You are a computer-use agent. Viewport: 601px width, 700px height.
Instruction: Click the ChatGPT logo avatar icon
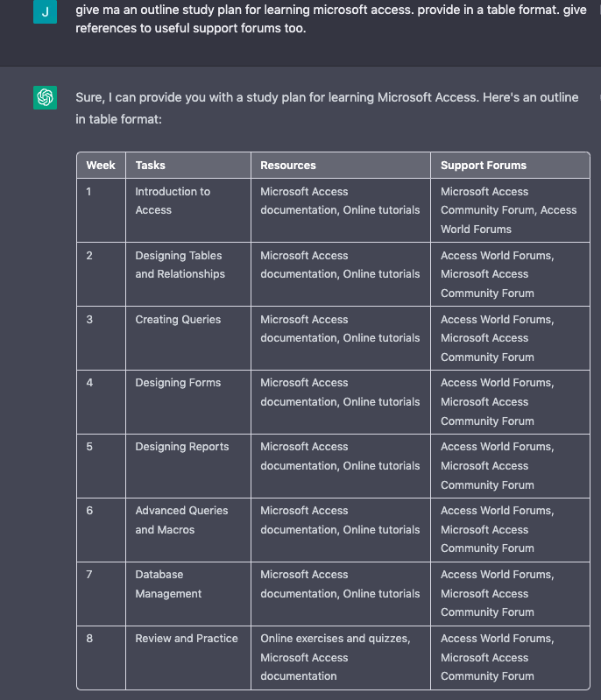46,97
